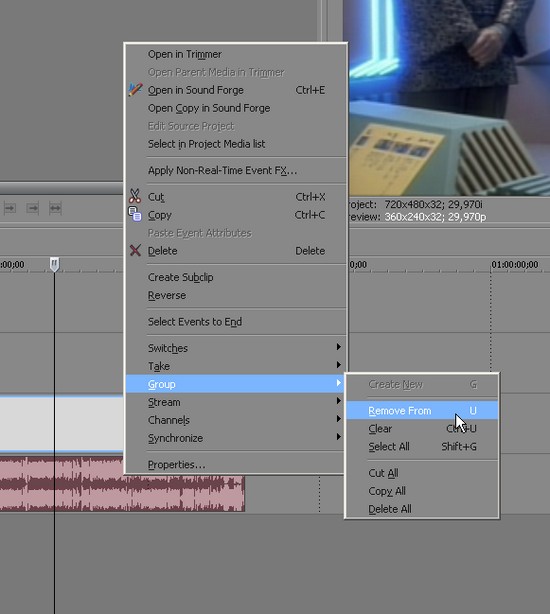
Task: Choose Cut from the context menu
Action: (x=236, y=197)
